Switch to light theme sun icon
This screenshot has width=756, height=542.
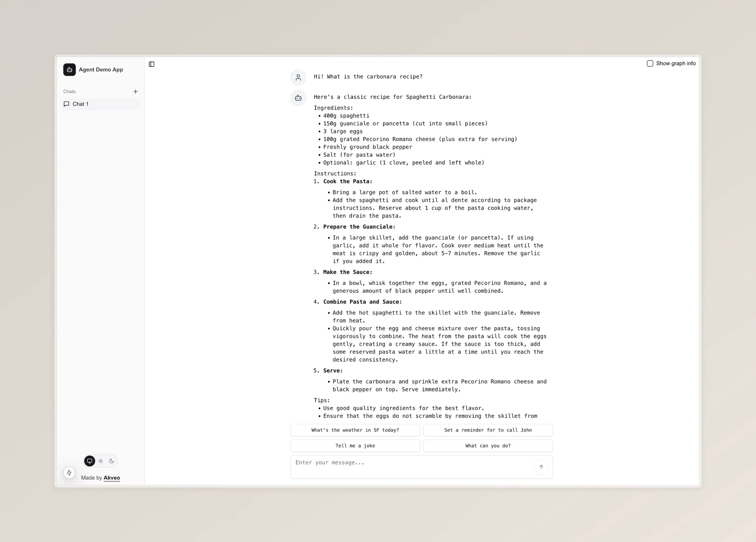point(100,461)
